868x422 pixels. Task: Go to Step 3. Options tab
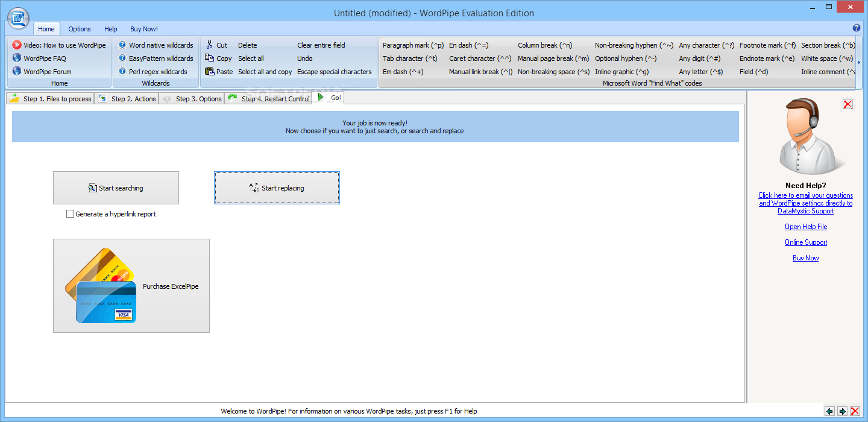click(x=192, y=98)
